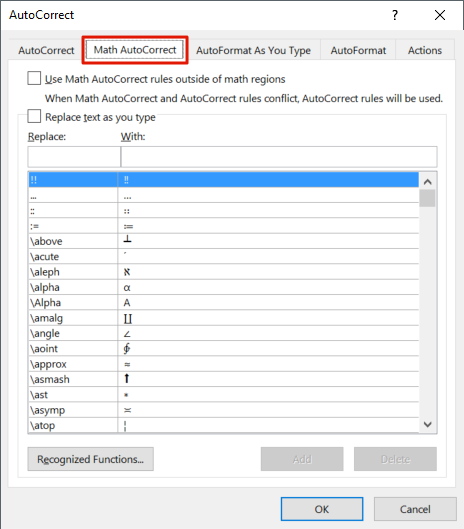Screen dimensions: 464x529
Task: Cancel the AutoCorrect dialog
Action: coord(415,509)
